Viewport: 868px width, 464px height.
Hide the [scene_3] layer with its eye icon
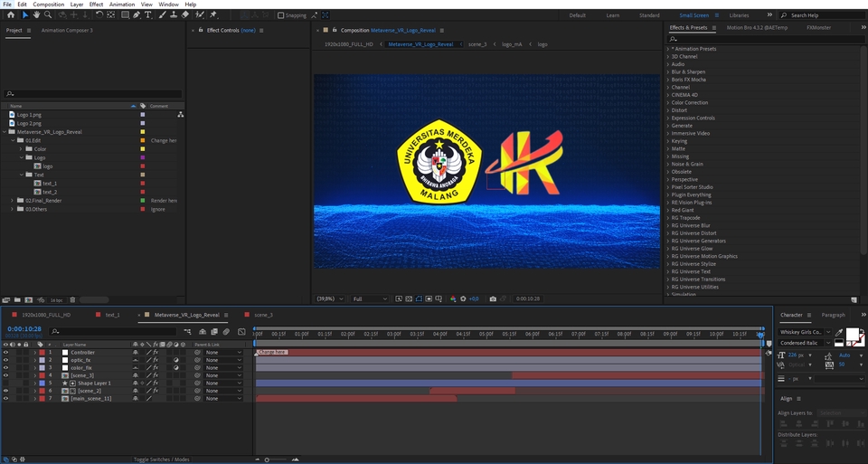[6, 375]
